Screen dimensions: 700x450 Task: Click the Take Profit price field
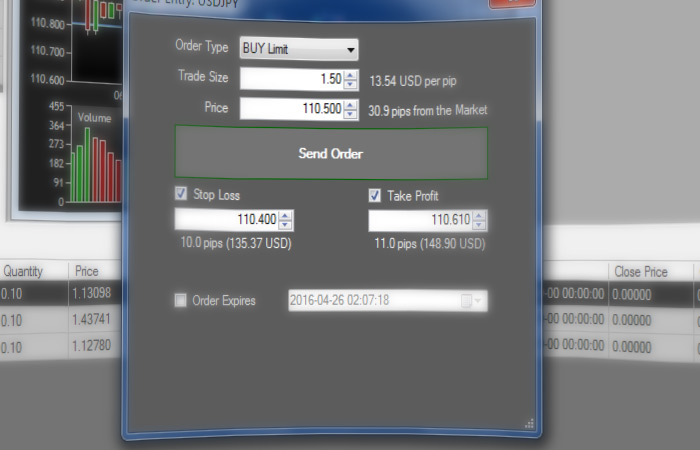420,220
